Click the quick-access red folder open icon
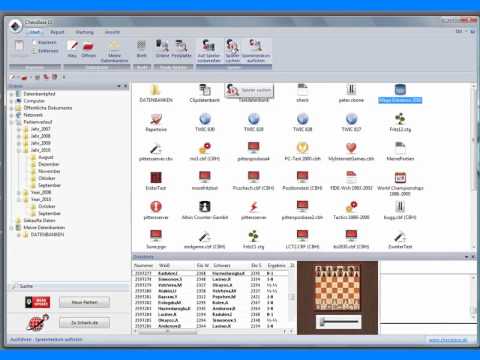The image size is (480, 360). [x=24, y=77]
